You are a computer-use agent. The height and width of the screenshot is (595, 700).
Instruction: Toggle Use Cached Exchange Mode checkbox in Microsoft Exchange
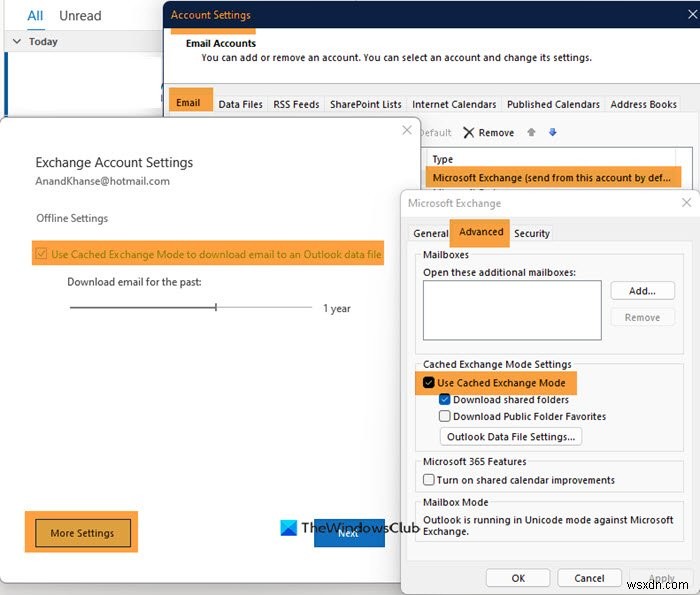pos(429,383)
